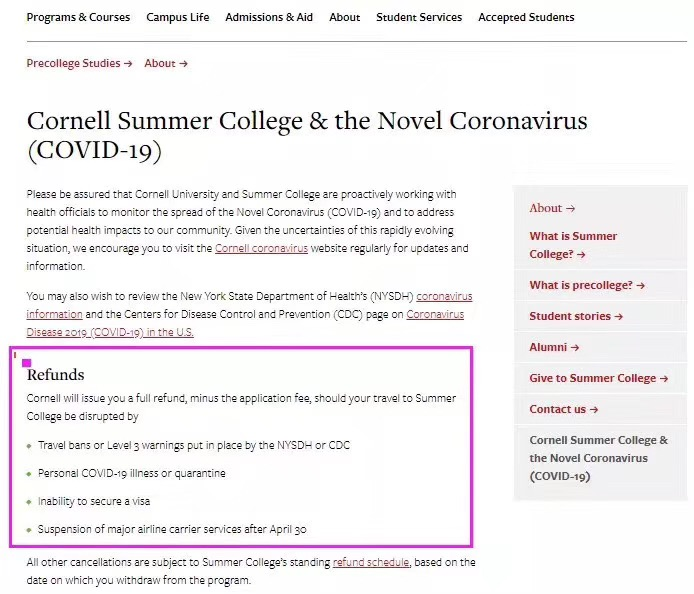Go to Student stories in the sidebar

coord(576,316)
